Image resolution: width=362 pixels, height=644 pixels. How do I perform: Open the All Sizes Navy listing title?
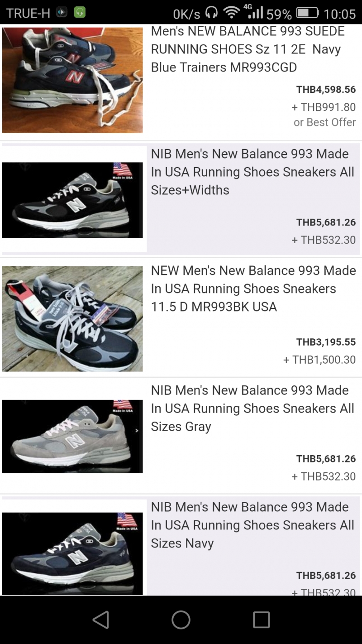tap(252, 525)
